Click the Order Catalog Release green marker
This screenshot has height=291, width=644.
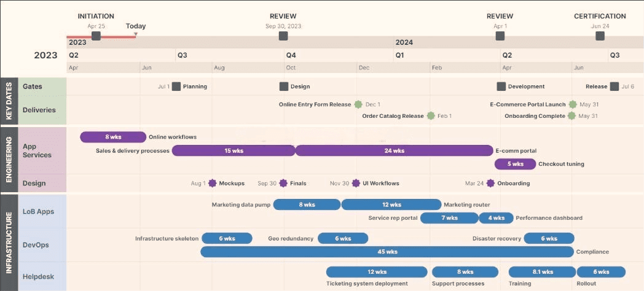[430, 116]
